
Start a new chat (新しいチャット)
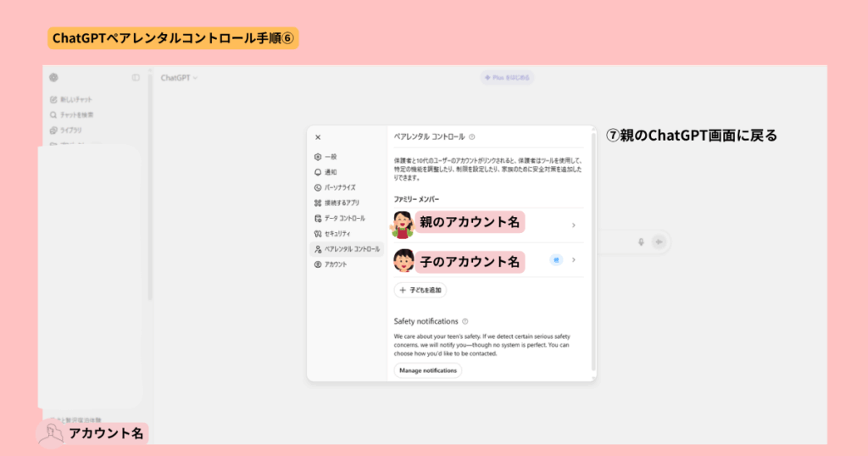click(71, 100)
